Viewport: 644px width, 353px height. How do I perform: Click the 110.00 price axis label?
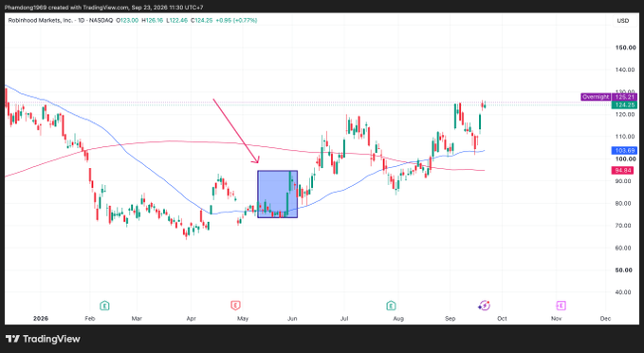click(x=626, y=137)
